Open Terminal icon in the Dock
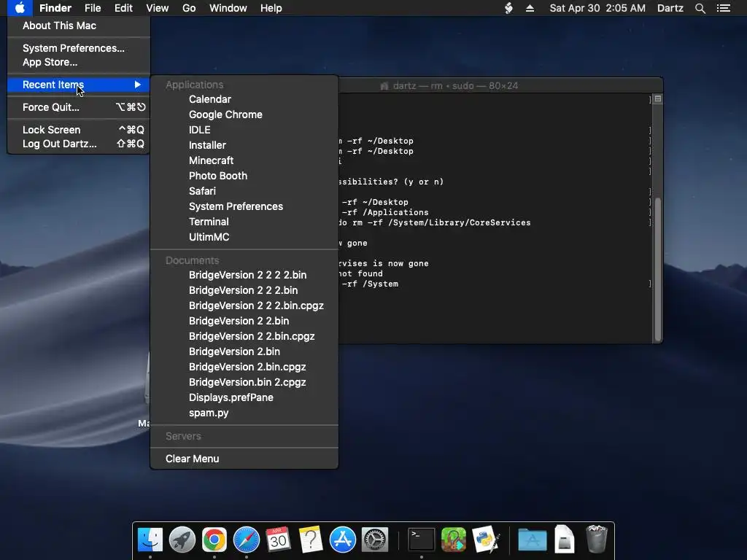747x560 pixels. click(422, 540)
